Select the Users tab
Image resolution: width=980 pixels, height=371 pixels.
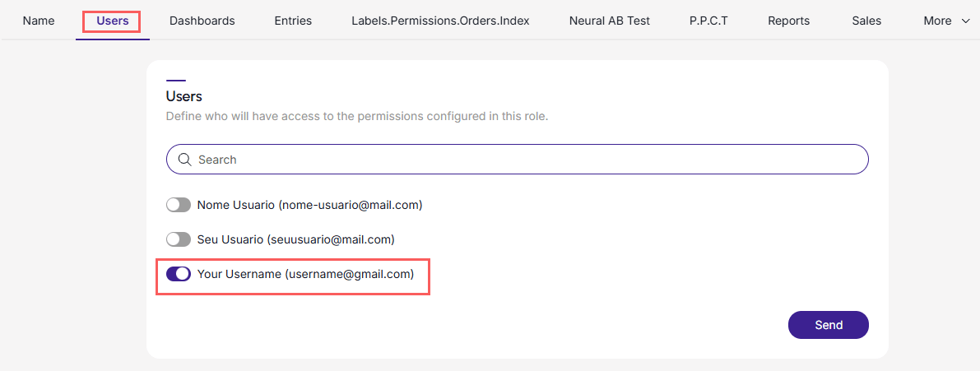coord(113,21)
